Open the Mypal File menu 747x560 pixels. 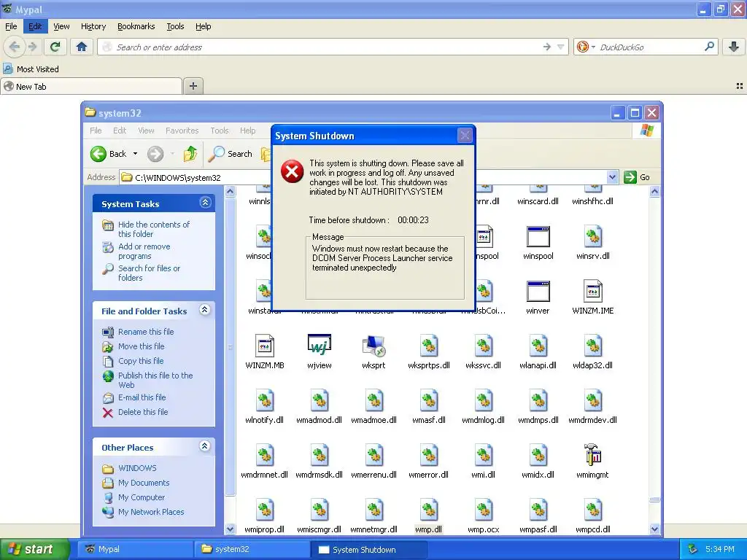click(11, 26)
